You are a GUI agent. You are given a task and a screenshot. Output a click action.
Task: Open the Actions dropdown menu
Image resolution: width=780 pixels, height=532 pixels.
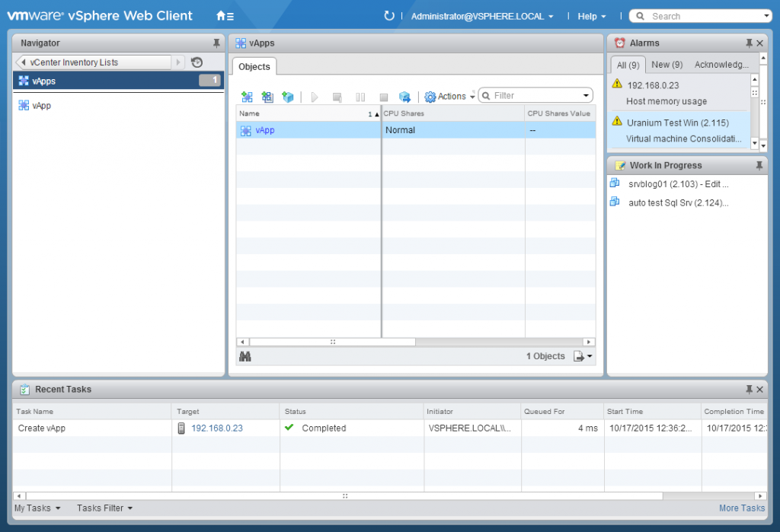click(450, 97)
